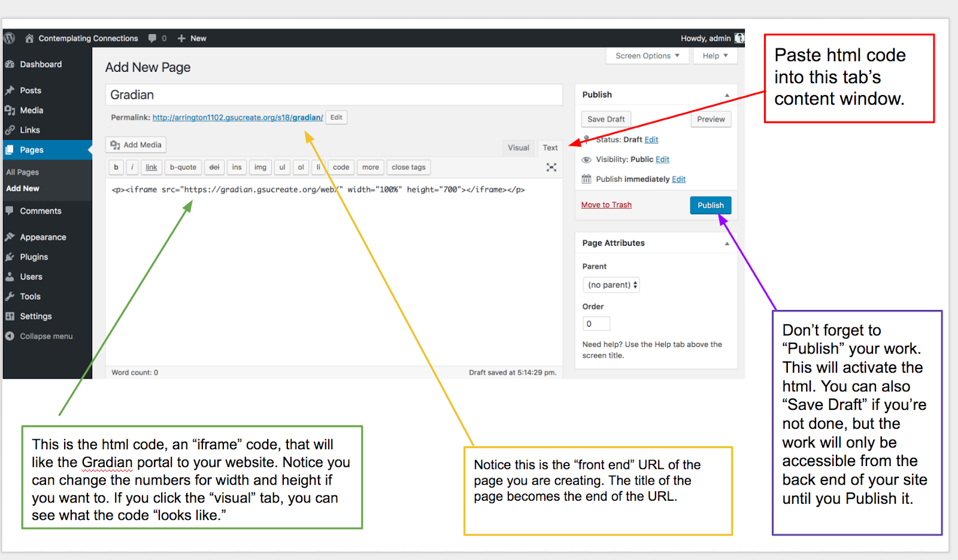
Task: Open the comments bubble in admin bar
Action: (153, 38)
